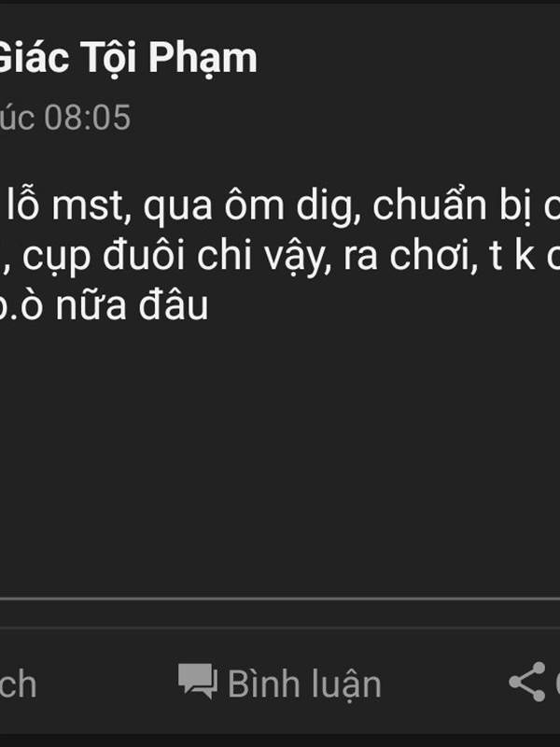Tap the horizontal divider above action bar

point(280,599)
